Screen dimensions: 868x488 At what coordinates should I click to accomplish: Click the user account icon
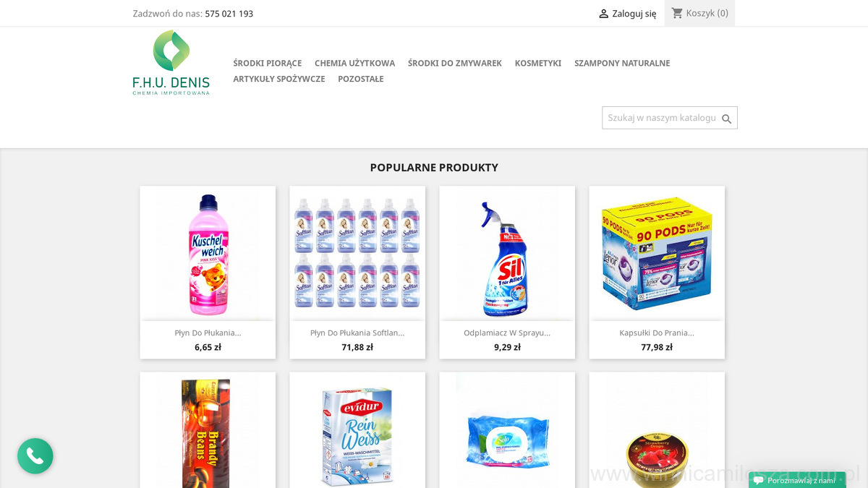[x=603, y=14]
